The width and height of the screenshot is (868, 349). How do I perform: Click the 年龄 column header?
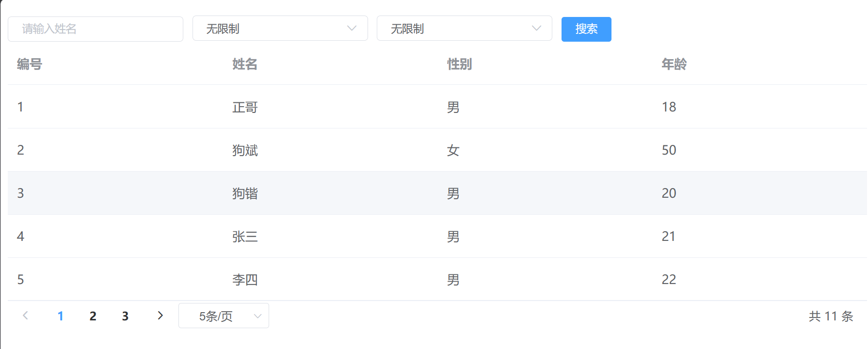(x=674, y=64)
